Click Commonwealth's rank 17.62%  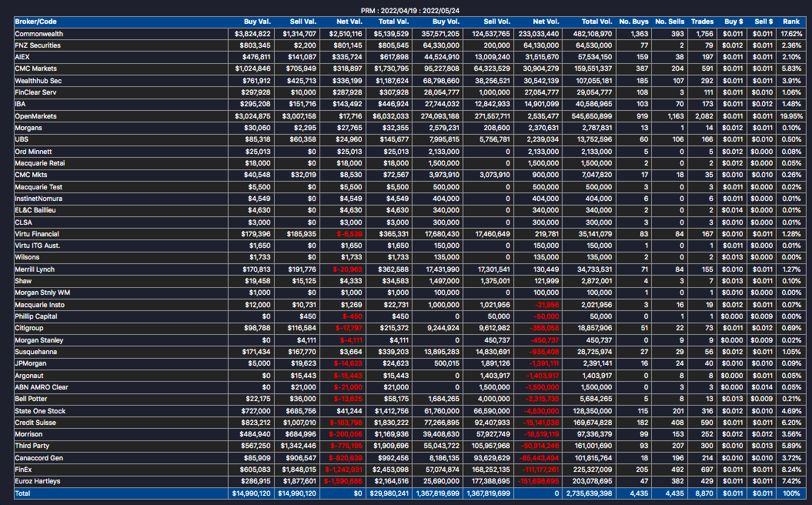791,34
